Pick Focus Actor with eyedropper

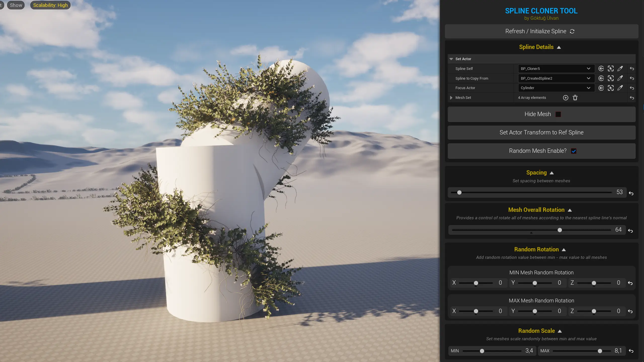(620, 88)
